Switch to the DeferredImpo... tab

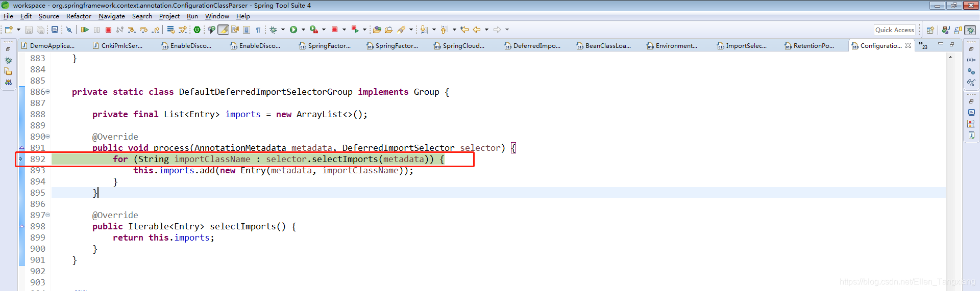532,45
